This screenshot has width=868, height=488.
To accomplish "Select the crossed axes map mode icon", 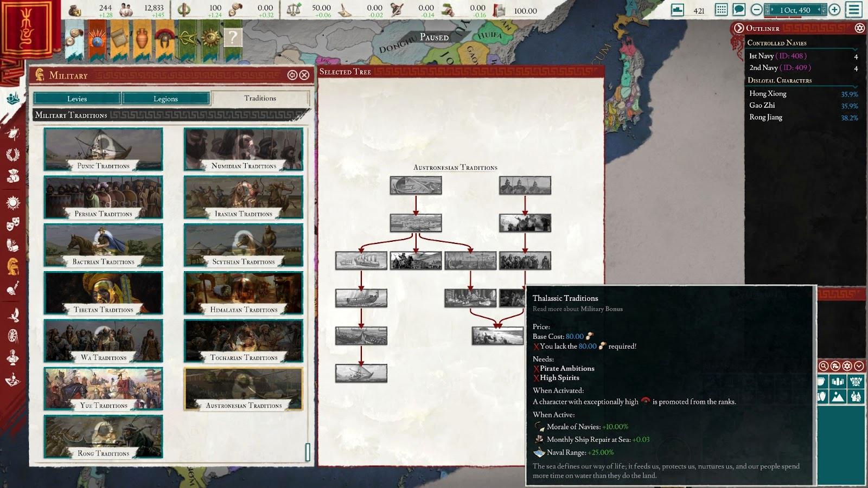I will (856, 382).
